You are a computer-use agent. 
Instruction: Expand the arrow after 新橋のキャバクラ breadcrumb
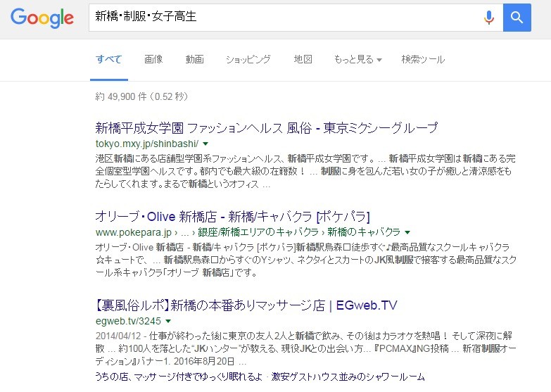pyautogui.click(x=407, y=232)
